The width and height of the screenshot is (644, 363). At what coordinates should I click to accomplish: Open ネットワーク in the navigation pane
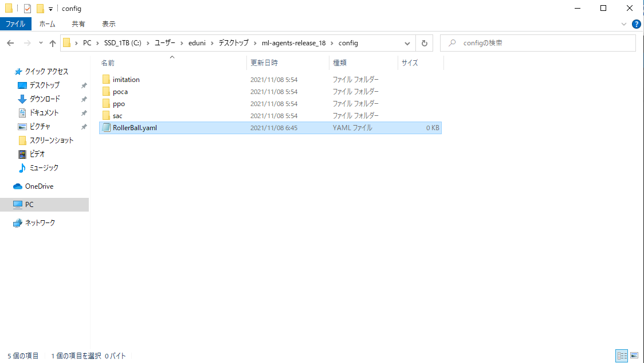click(40, 223)
